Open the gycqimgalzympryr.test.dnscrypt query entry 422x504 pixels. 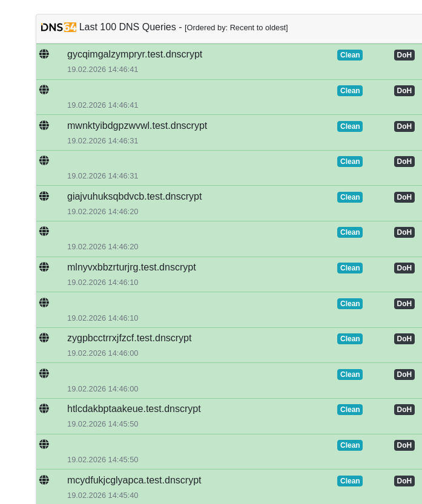[x=134, y=54]
